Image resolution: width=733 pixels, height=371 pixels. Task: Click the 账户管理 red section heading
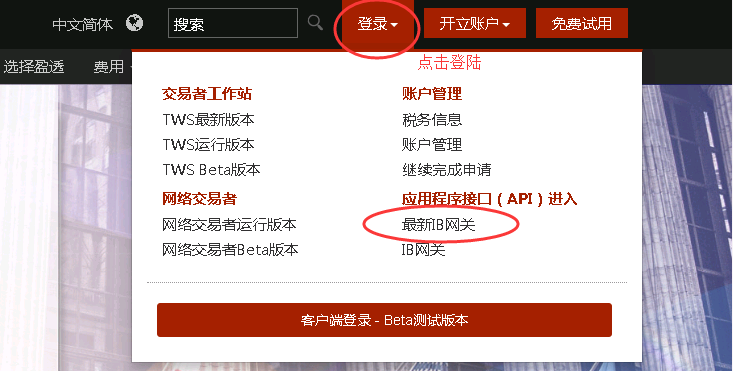click(x=432, y=94)
